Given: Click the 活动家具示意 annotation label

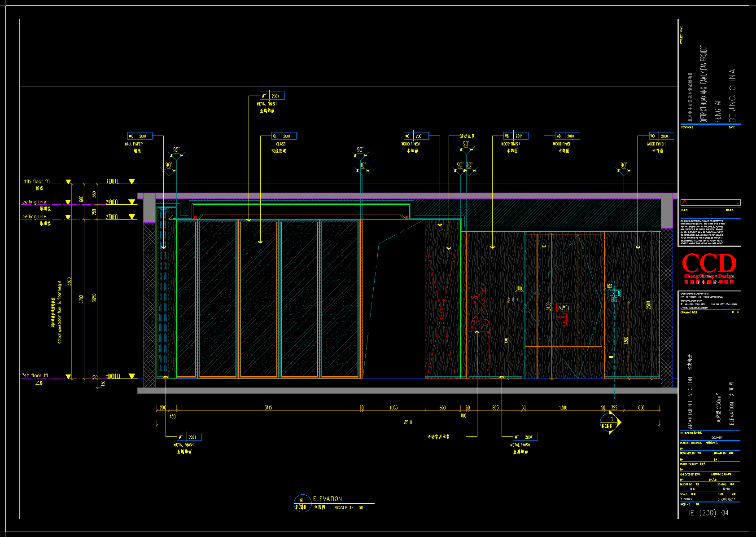Looking at the screenshot, I should [438, 436].
